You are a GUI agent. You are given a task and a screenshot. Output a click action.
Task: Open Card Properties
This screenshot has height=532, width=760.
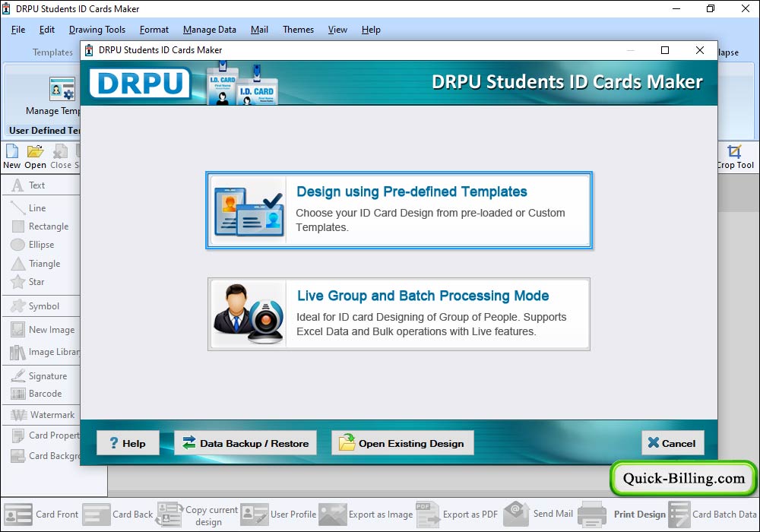[45, 435]
